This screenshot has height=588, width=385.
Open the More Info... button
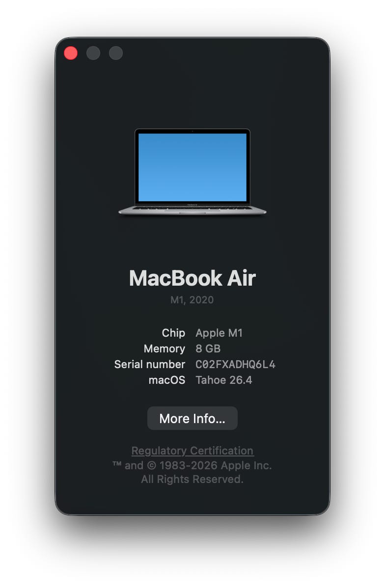192,418
